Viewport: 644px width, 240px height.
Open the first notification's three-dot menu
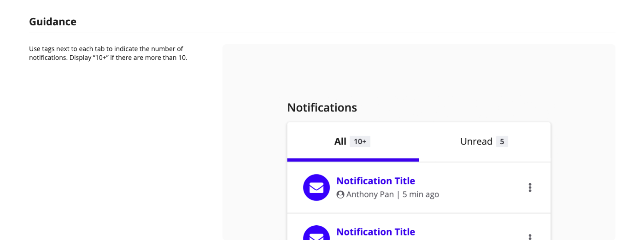point(530,187)
